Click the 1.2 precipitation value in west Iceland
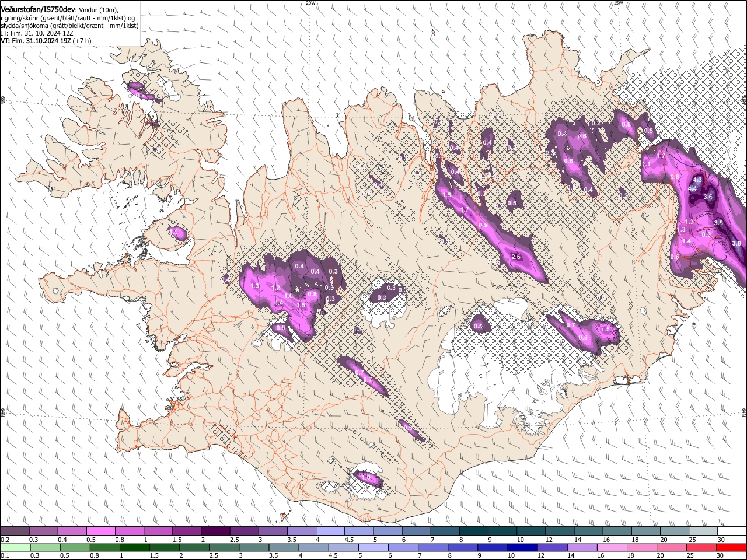Screen dimensions: 747x560 click(x=276, y=288)
